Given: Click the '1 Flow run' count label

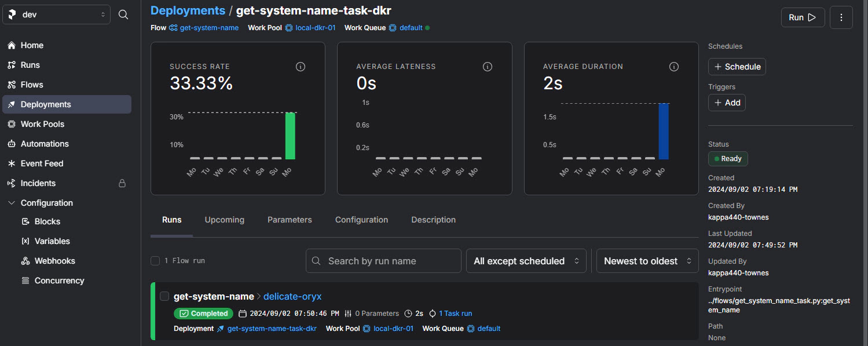Looking at the screenshot, I should click(x=185, y=261).
